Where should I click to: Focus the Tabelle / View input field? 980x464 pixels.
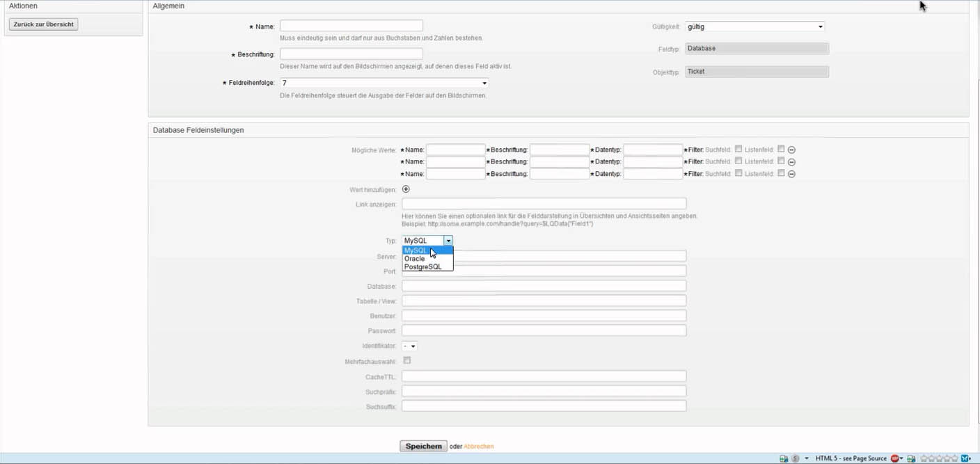tap(544, 301)
